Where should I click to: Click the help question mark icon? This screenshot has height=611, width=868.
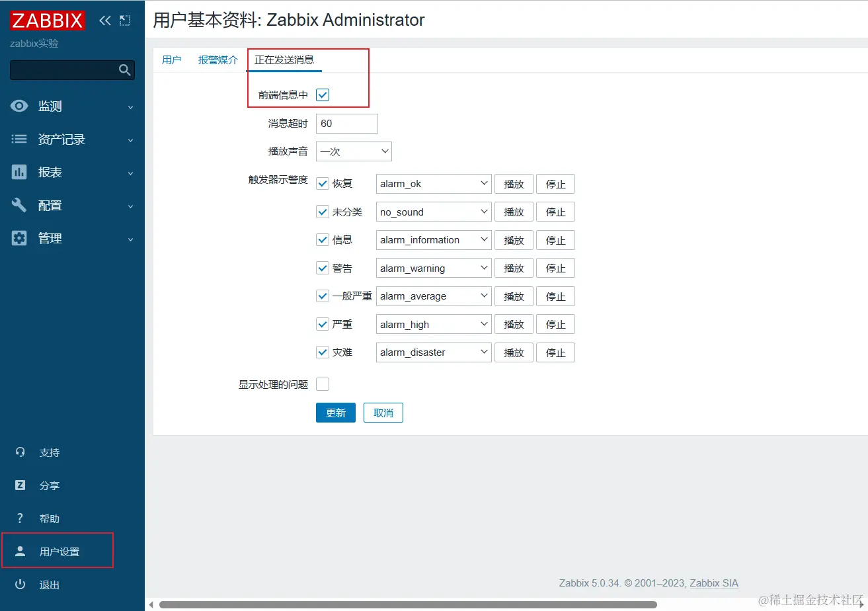[x=20, y=518]
